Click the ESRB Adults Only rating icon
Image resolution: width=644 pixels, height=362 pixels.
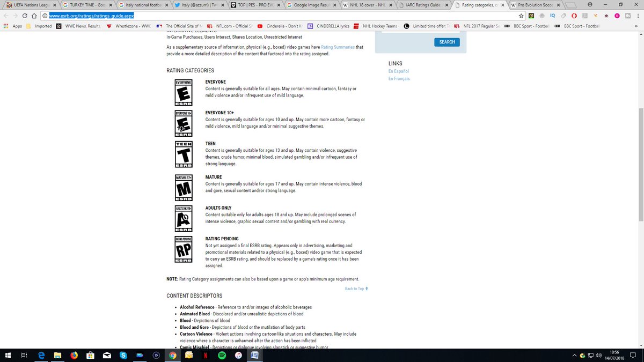[x=184, y=218]
